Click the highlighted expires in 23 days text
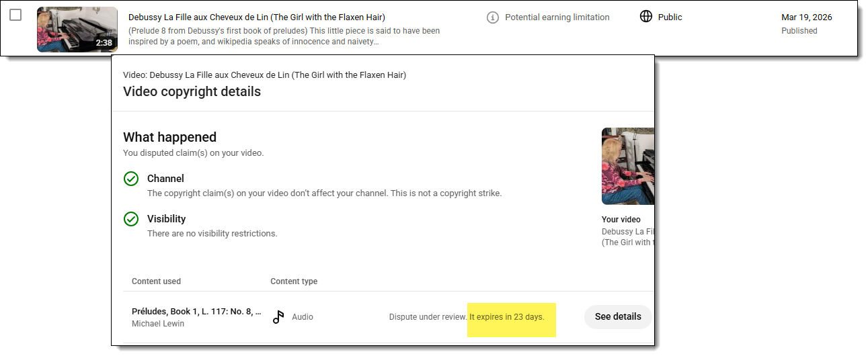 [x=507, y=317]
